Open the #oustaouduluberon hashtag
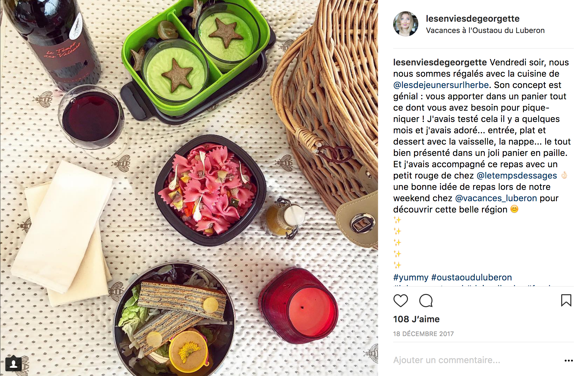Screen dimensions: 588x376 [x=472, y=277]
